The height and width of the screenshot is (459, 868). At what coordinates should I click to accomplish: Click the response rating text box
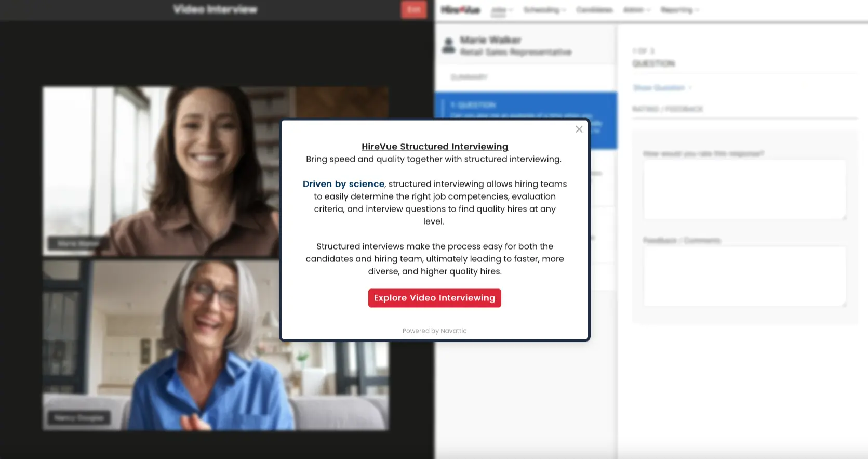click(x=744, y=189)
